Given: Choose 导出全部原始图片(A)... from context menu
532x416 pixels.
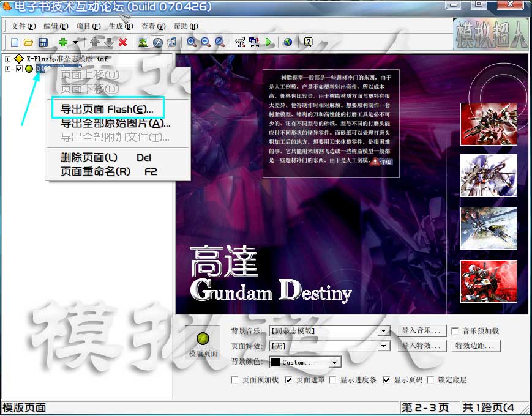Looking at the screenshot, I should [x=115, y=123].
